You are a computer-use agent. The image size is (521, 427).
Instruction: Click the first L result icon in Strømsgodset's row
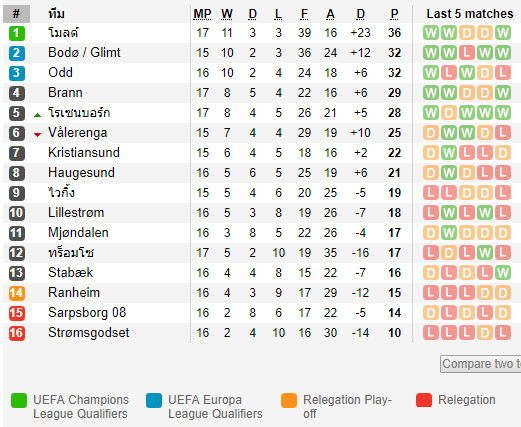click(431, 333)
